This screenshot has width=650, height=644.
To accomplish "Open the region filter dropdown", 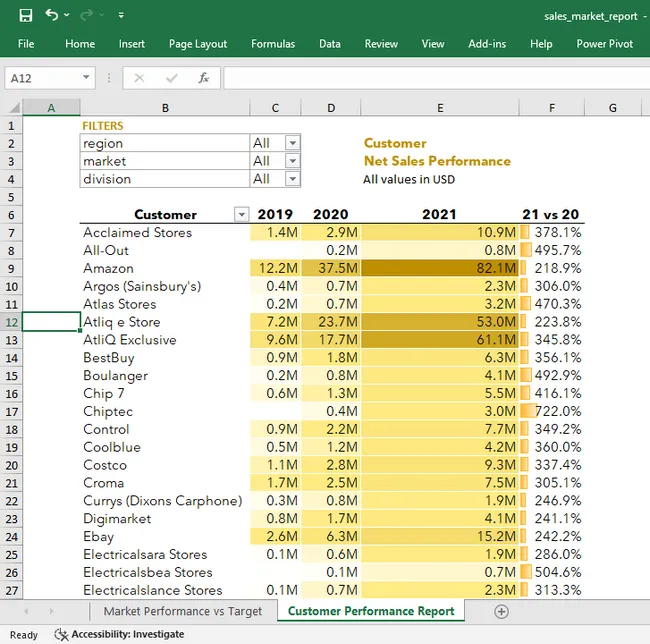I will [292, 143].
